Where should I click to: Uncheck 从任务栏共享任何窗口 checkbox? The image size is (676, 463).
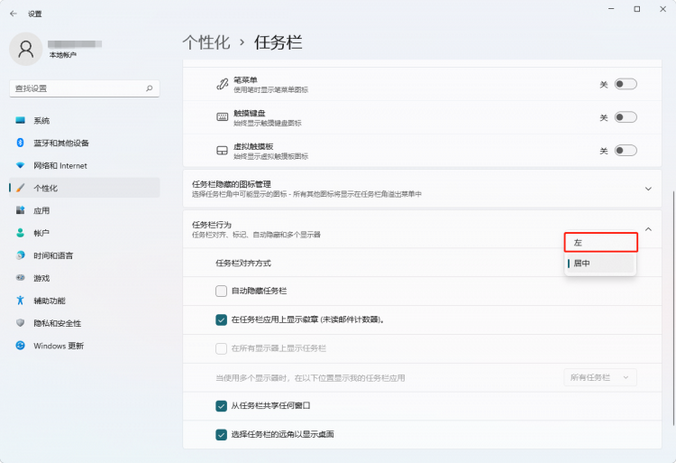coord(221,406)
